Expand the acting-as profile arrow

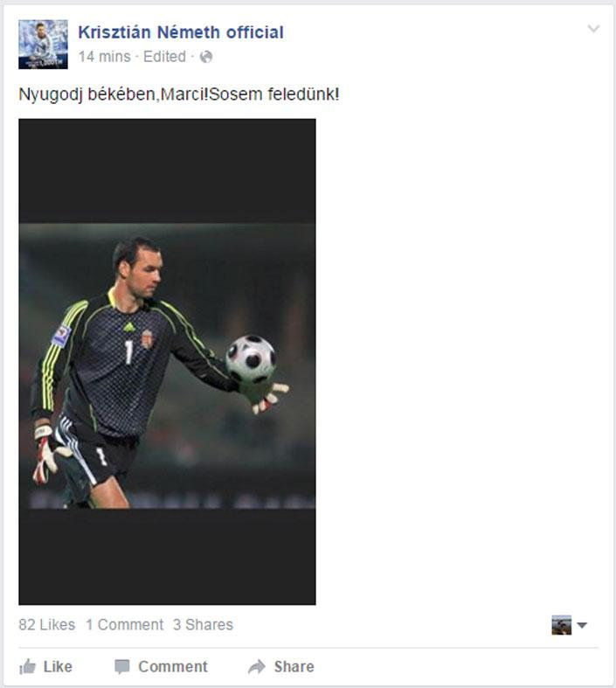(582, 625)
